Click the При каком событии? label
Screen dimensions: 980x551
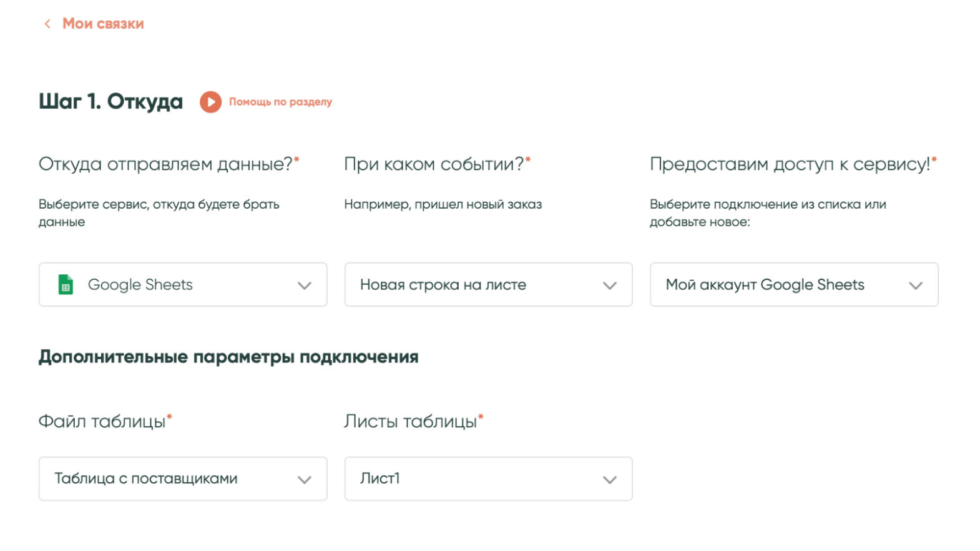pyautogui.click(x=434, y=164)
